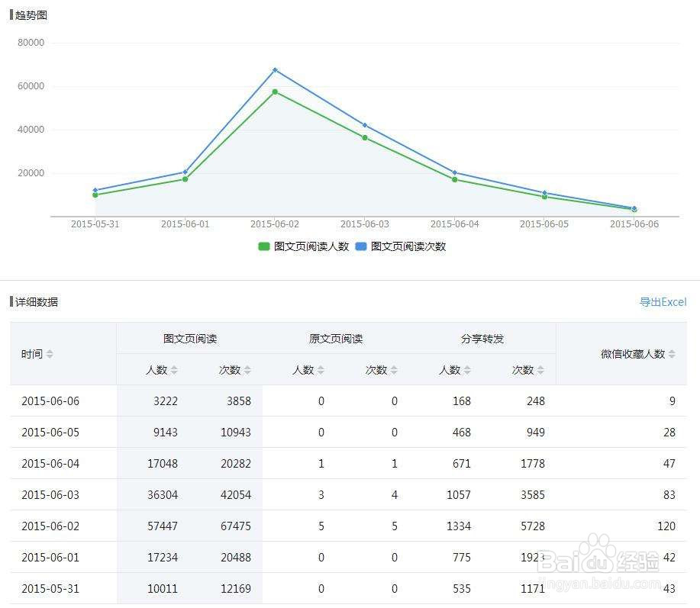
Task: Hide the blue series via its legend marker
Action: (x=360, y=246)
